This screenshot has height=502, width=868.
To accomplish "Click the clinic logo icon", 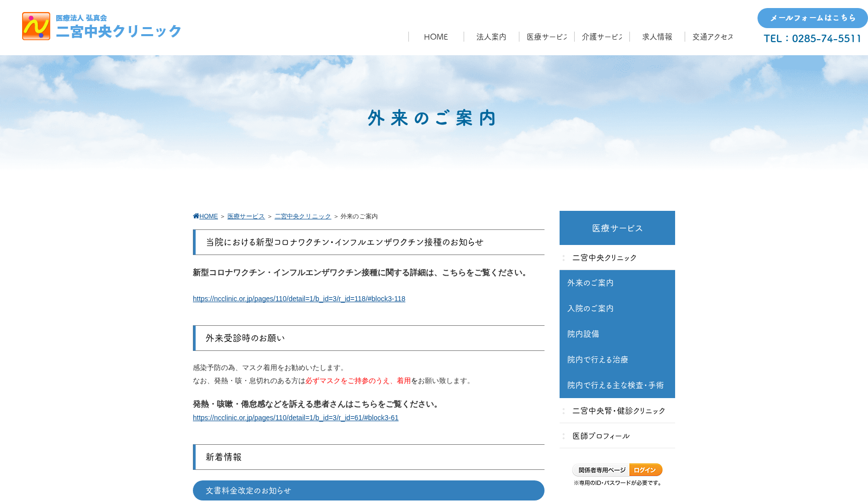I will click(36, 26).
